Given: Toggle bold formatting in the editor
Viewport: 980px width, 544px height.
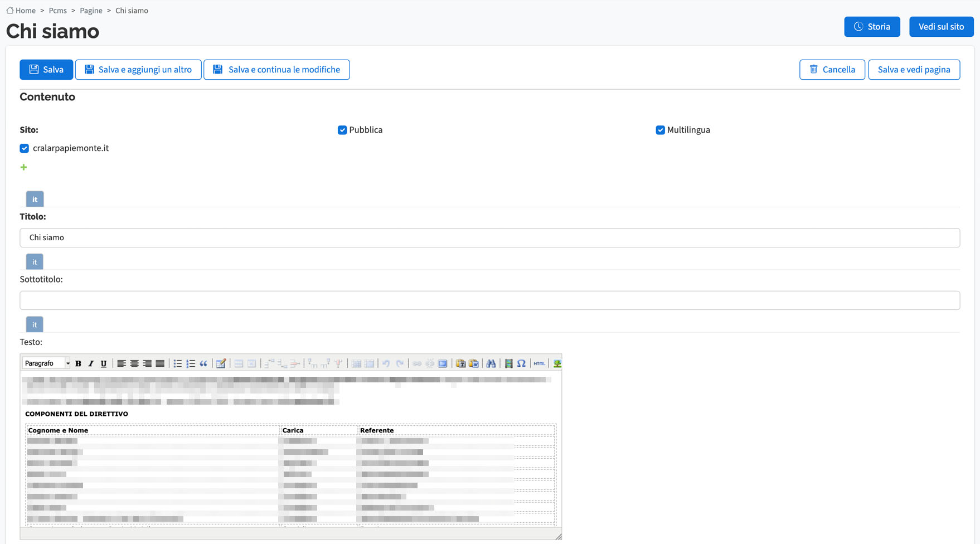Looking at the screenshot, I should [x=78, y=363].
